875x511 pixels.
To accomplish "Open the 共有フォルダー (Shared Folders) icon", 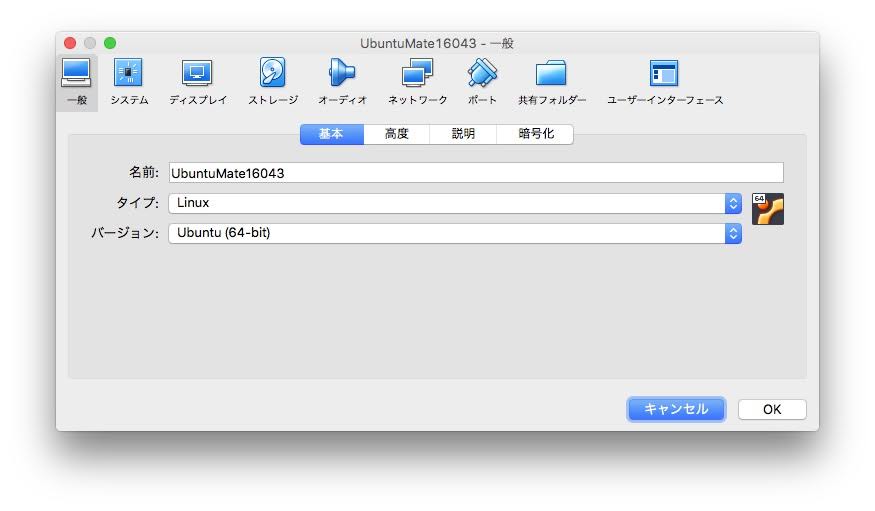I will (x=551, y=82).
